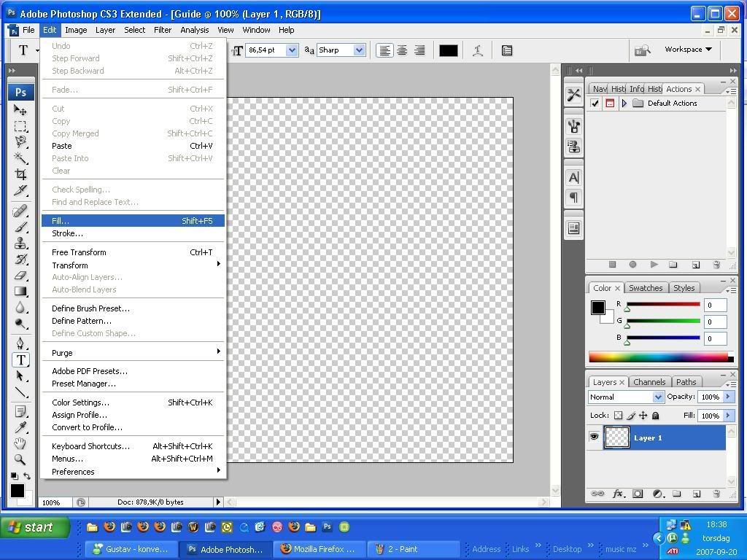Viewport: 747px width, 560px height.
Task: Pick a color from the color ramp
Action: (661, 357)
